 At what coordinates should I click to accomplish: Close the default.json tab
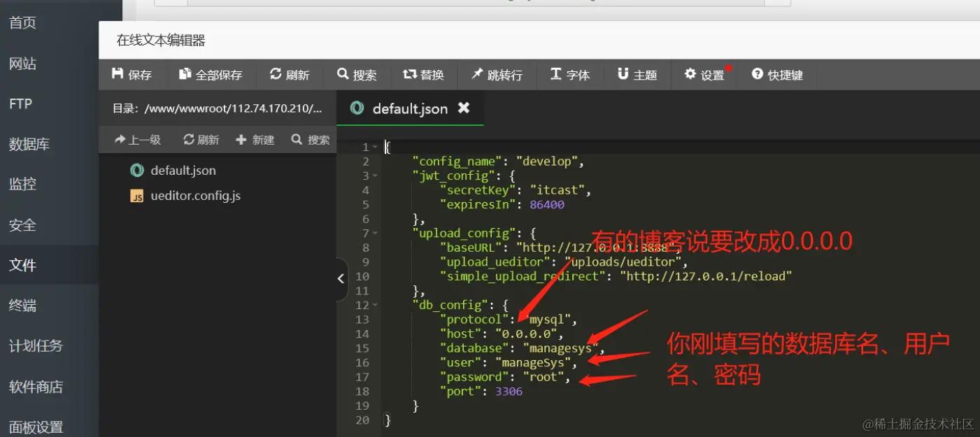pos(463,108)
